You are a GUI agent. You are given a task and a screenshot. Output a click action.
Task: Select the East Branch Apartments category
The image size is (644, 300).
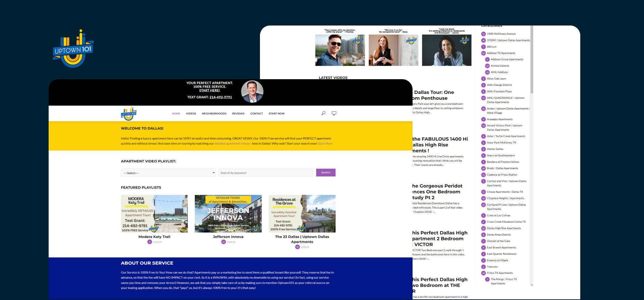pyautogui.click(x=501, y=247)
